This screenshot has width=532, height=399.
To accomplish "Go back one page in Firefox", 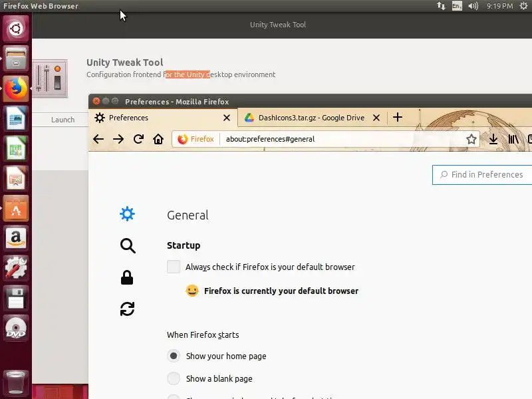I will coord(98,139).
